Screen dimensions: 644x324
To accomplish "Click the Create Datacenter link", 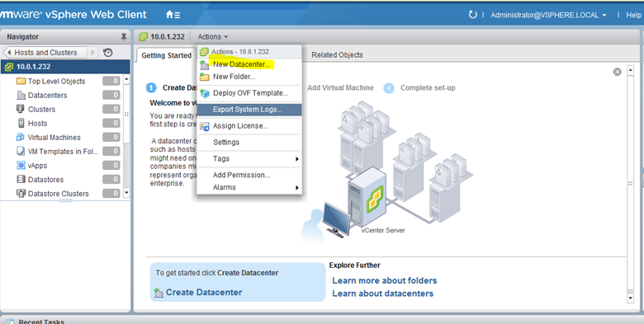I will tap(204, 293).
